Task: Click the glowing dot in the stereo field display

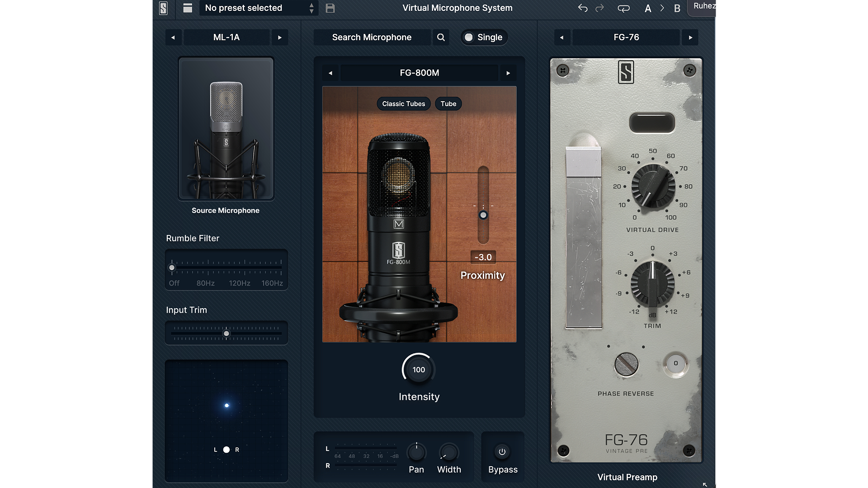Action: pyautogui.click(x=226, y=405)
